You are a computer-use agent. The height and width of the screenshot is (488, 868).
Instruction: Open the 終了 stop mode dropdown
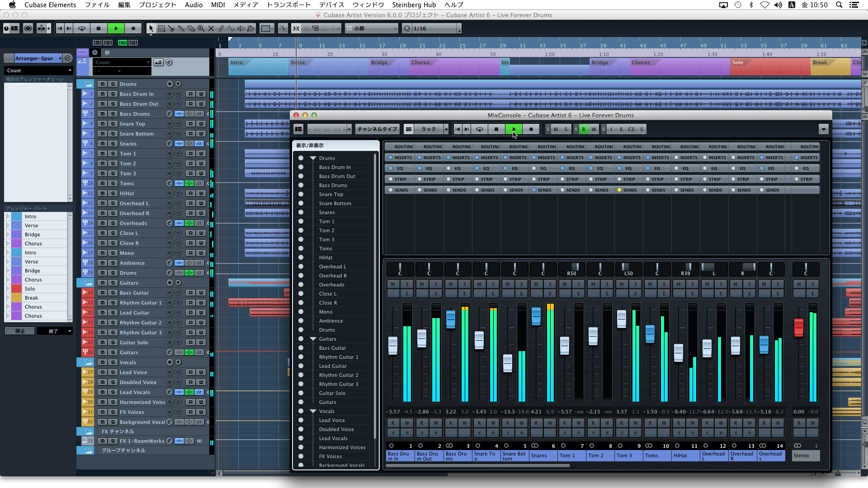[55, 331]
